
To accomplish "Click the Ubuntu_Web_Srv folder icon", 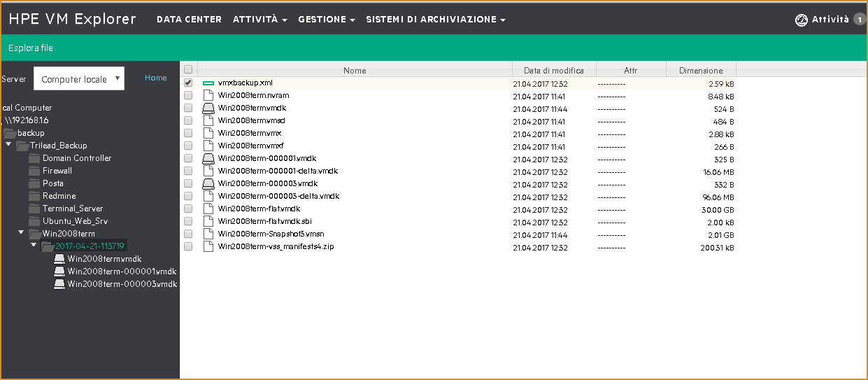I will pos(34,221).
